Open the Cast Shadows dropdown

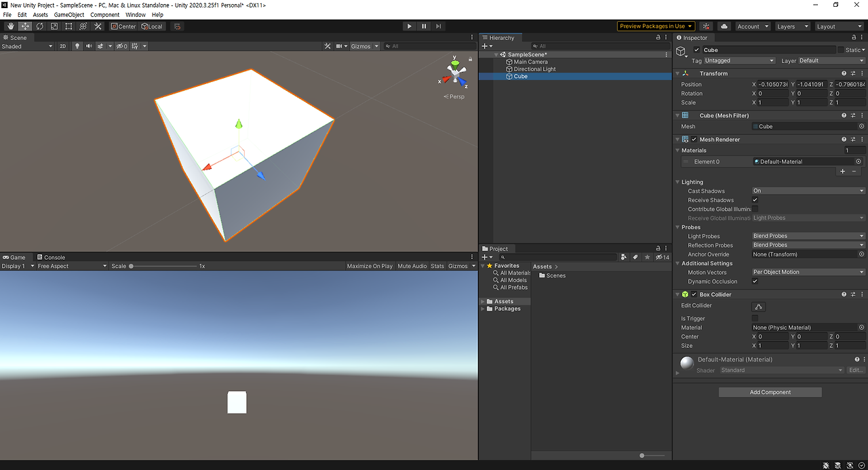click(807, 191)
